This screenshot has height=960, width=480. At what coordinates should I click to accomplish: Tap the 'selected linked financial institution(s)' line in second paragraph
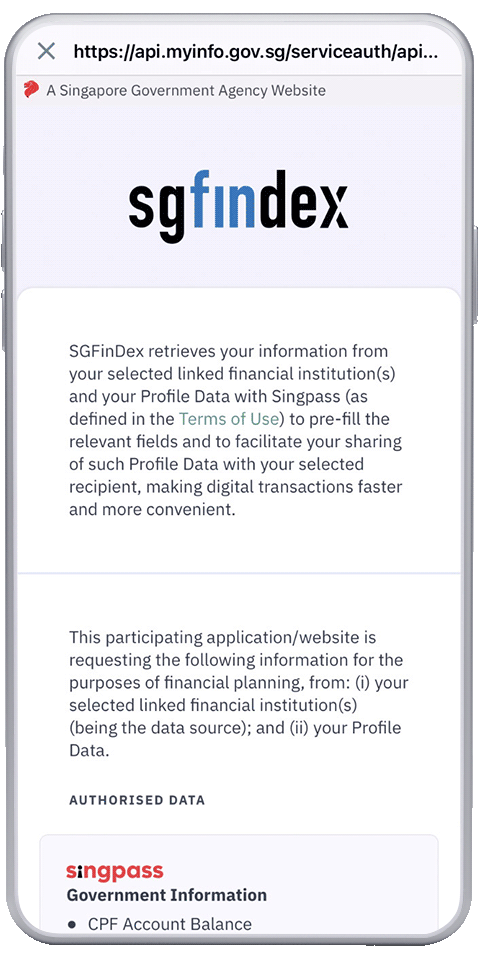213,705
